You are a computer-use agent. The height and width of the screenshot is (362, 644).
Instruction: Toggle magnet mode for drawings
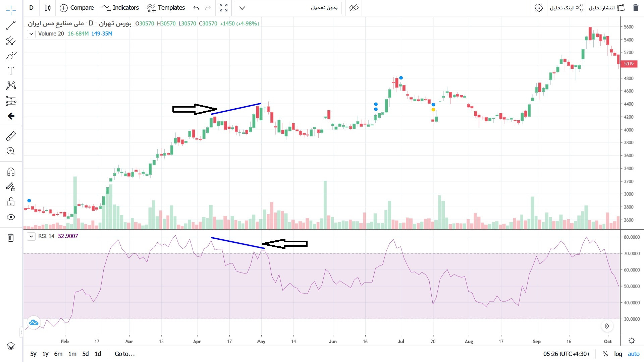[11, 172]
